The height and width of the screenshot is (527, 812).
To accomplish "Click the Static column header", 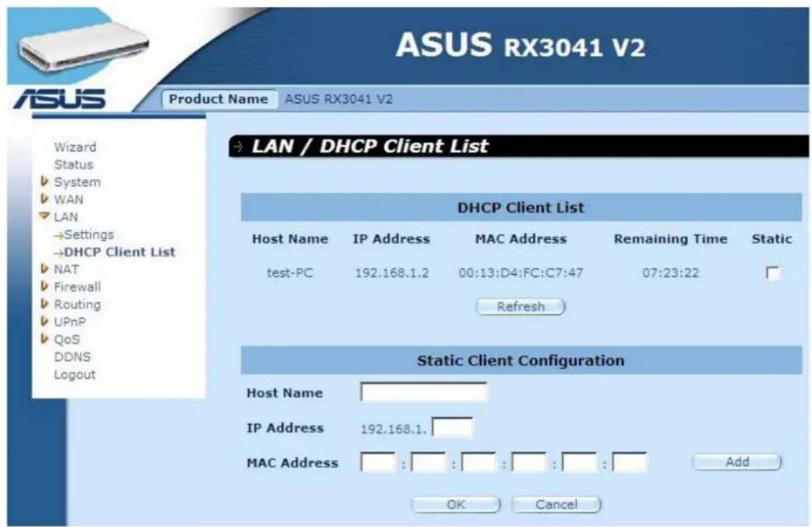I will pos(772,239).
